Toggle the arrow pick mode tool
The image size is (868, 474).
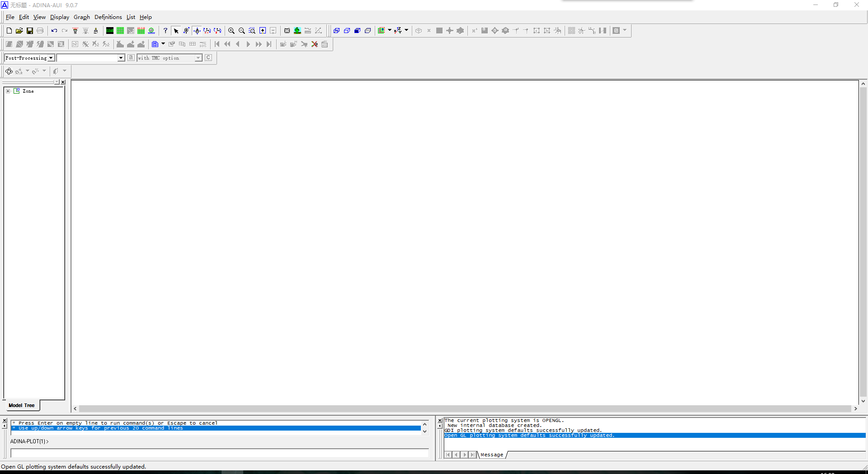(x=176, y=31)
